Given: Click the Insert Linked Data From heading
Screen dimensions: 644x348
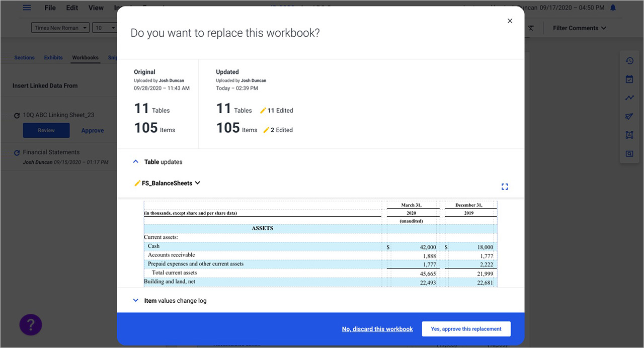Looking at the screenshot, I should (x=45, y=86).
